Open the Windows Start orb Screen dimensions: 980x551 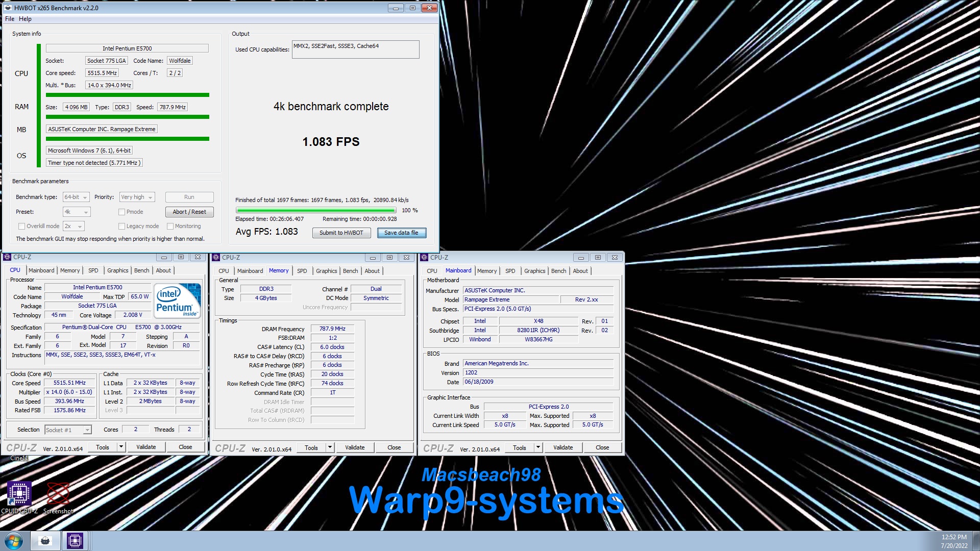[14, 541]
